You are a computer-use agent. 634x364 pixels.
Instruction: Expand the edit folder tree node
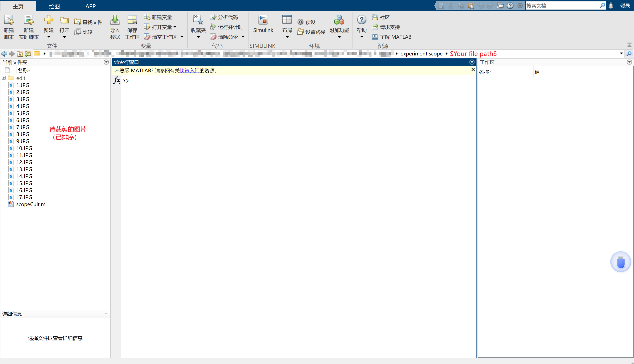[4, 78]
